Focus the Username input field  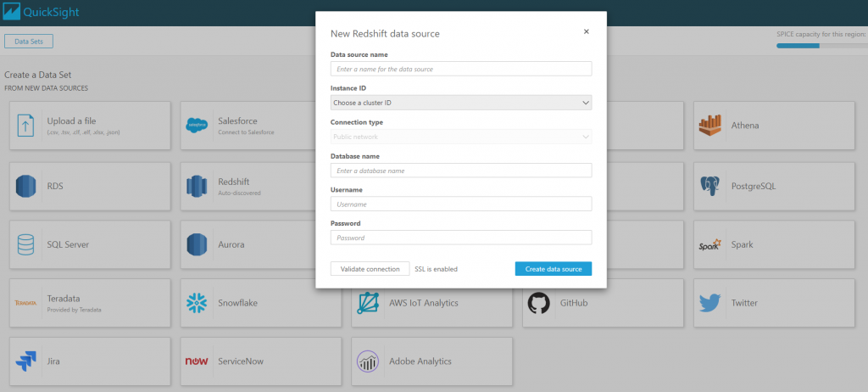tap(461, 204)
